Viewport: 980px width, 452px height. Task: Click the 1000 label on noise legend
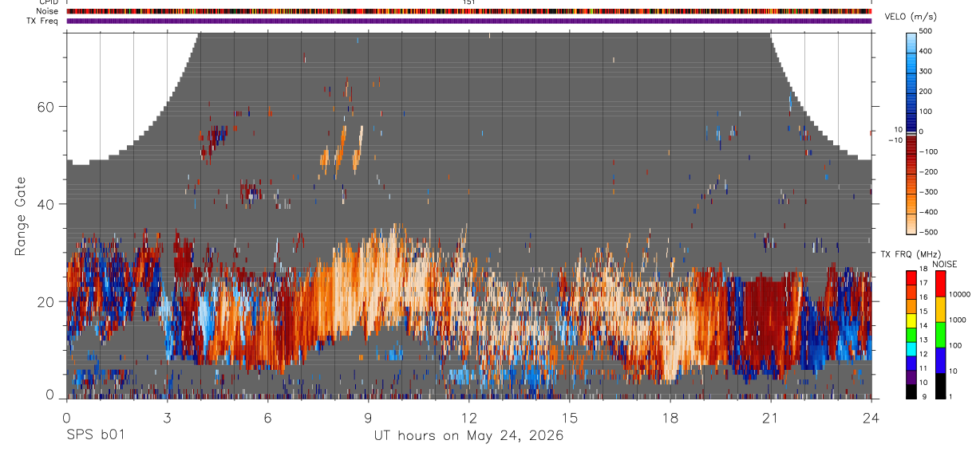[x=957, y=320]
